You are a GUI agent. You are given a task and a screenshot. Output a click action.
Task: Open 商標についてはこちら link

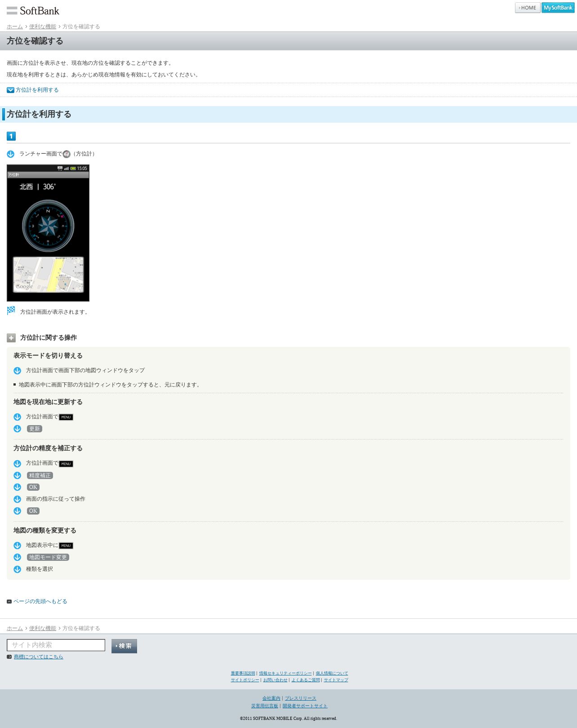[x=39, y=657]
